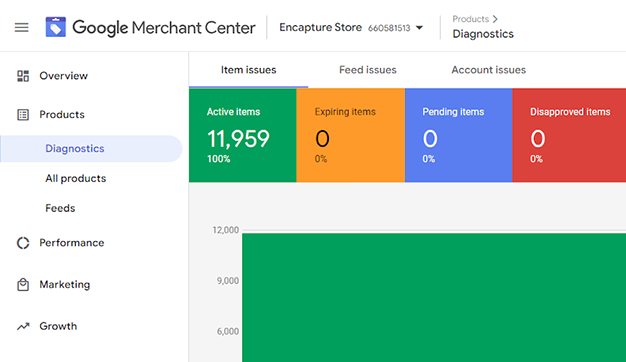The width and height of the screenshot is (626, 362).
Task: Open the Encapture Store account dropdown arrow
Action: (419, 28)
